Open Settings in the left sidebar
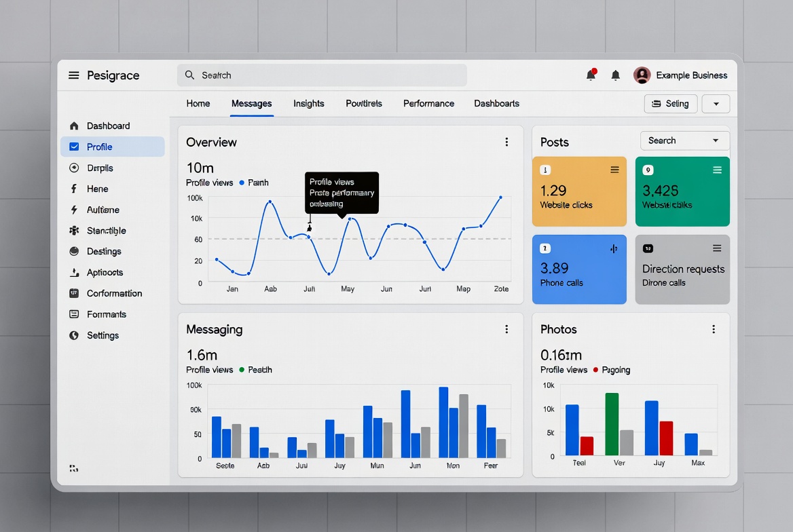Image resolution: width=793 pixels, height=532 pixels. [103, 335]
